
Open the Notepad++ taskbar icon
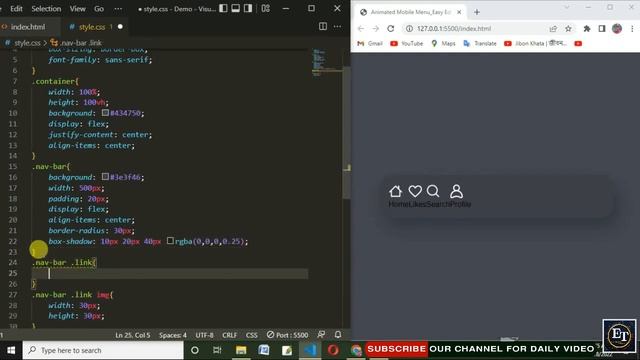[287, 350]
